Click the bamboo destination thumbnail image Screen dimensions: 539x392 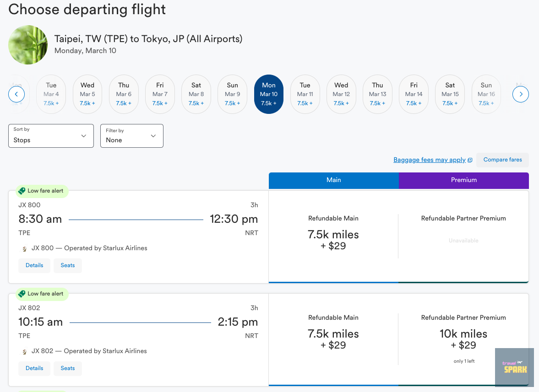pos(28,45)
